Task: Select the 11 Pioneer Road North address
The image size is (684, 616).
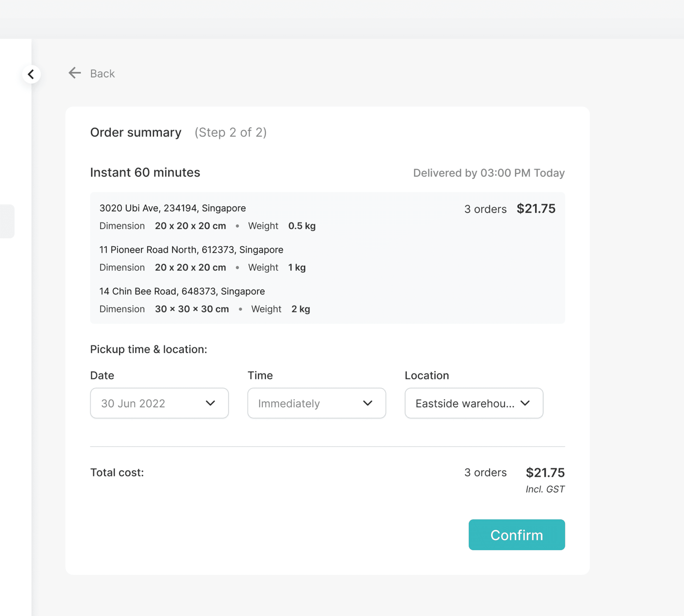Action: pos(191,250)
